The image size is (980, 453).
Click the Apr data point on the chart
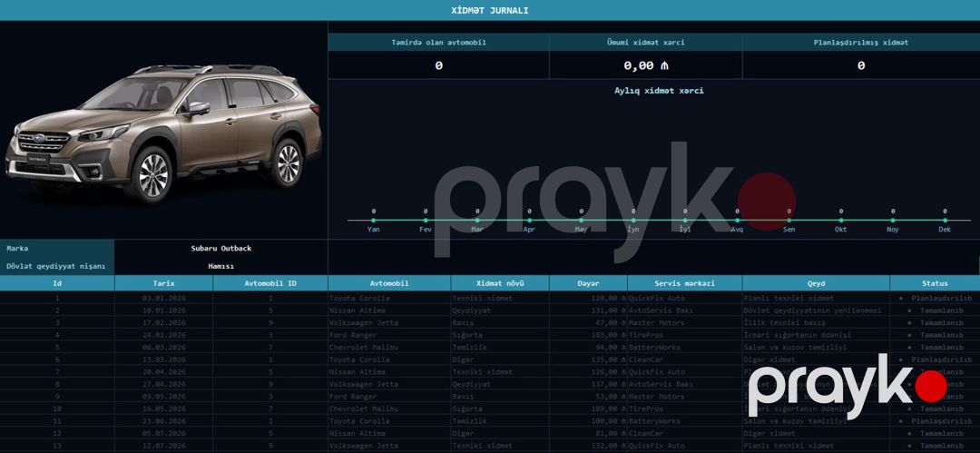click(x=529, y=221)
